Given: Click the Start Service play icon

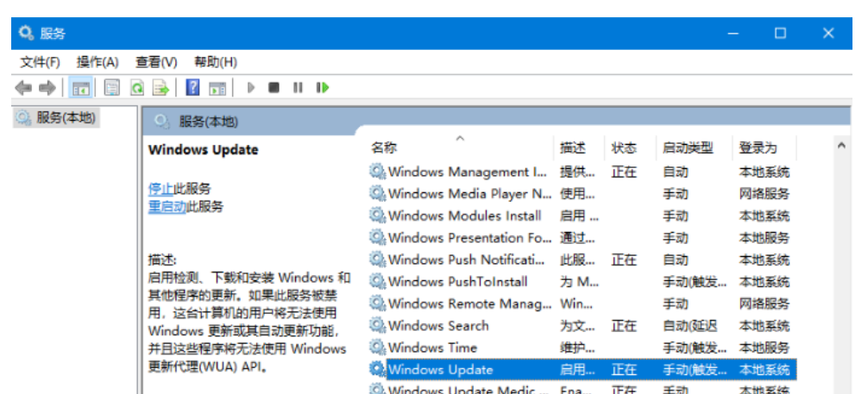Looking at the screenshot, I should [251, 87].
